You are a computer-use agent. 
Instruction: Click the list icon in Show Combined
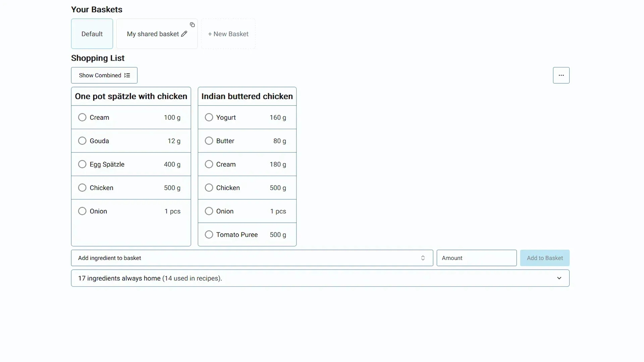127,75
